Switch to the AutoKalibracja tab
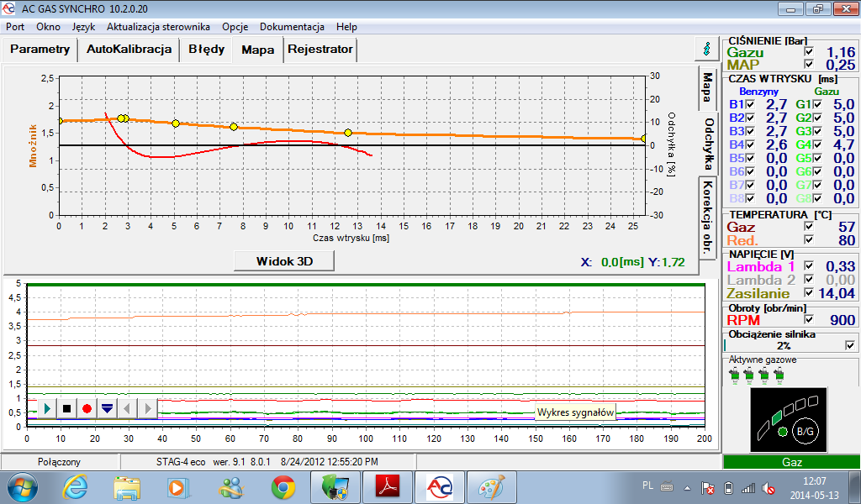This screenshot has width=861, height=504. [x=129, y=49]
